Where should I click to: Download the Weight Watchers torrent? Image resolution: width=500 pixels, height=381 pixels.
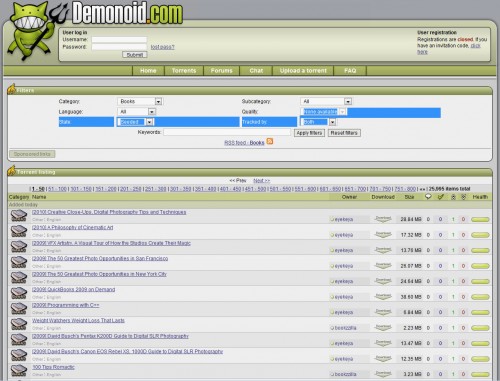[383, 328]
